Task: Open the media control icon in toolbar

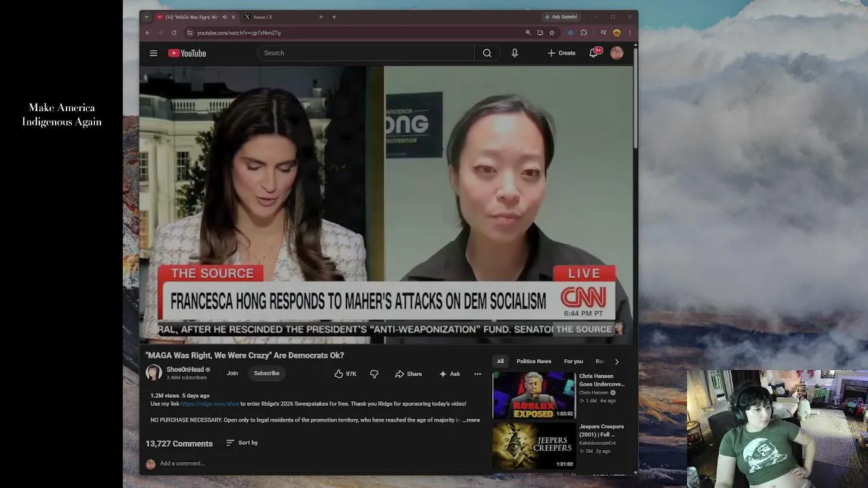Action: point(603,33)
